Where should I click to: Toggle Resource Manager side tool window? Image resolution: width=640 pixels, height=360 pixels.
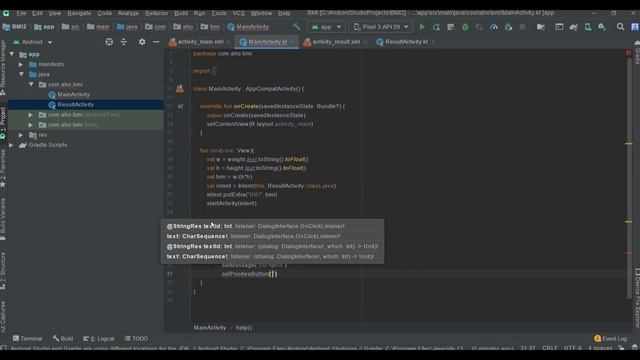[3, 67]
